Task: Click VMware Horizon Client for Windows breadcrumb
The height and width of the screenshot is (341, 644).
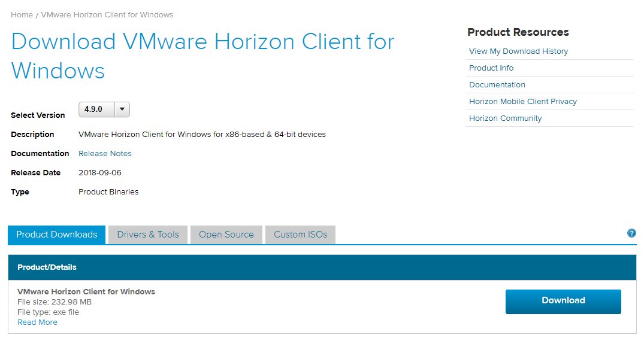Action: coord(107,15)
